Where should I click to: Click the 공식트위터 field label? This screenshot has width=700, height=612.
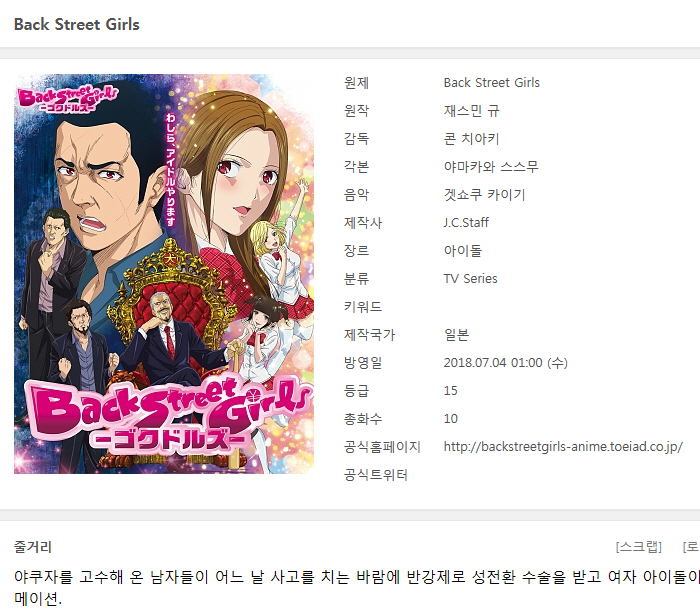point(375,475)
